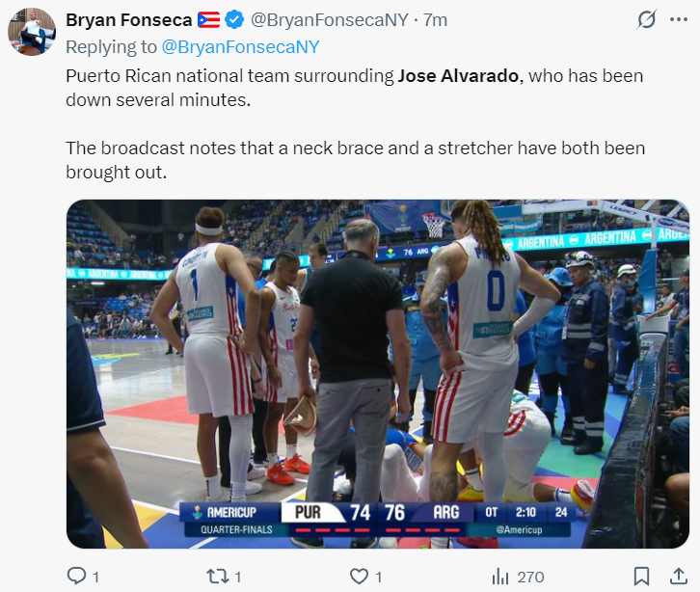Open the repost arrows menu
Image resolution: width=700 pixels, height=592 pixels.
click(218, 576)
